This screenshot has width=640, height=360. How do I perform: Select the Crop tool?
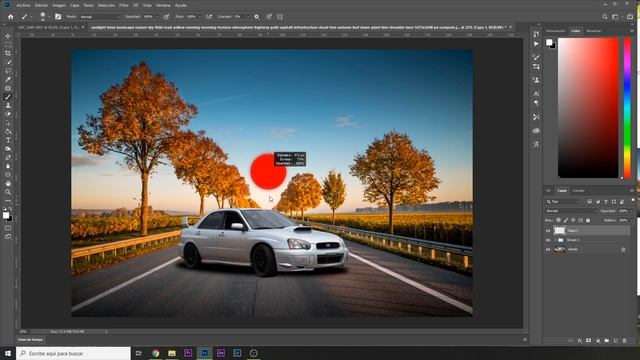point(8,53)
